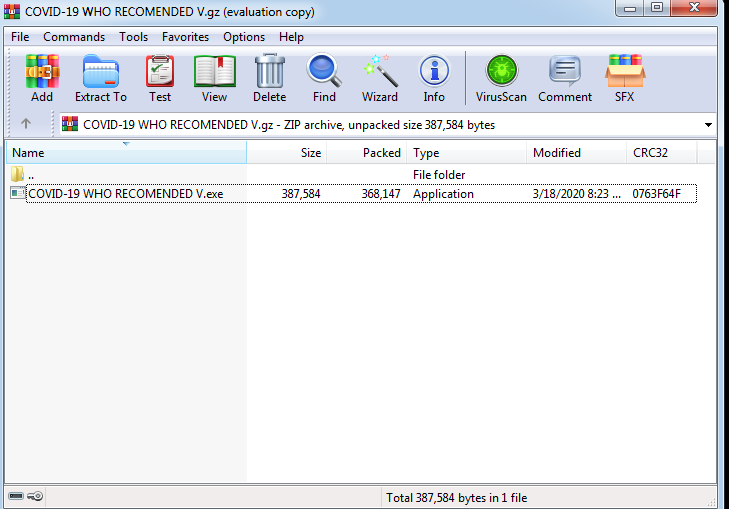The image size is (729, 509).
Task: Click the parent folder '..' icon
Action: [18, 174]
